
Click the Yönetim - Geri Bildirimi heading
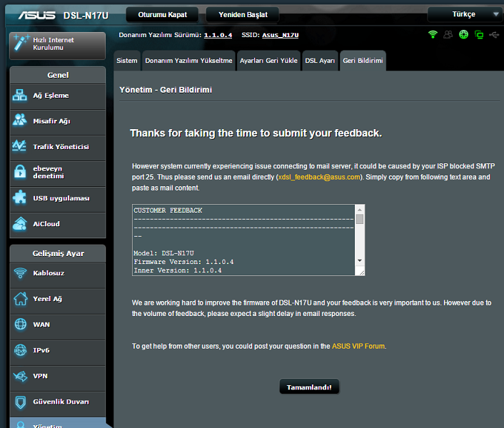[166, 90]
